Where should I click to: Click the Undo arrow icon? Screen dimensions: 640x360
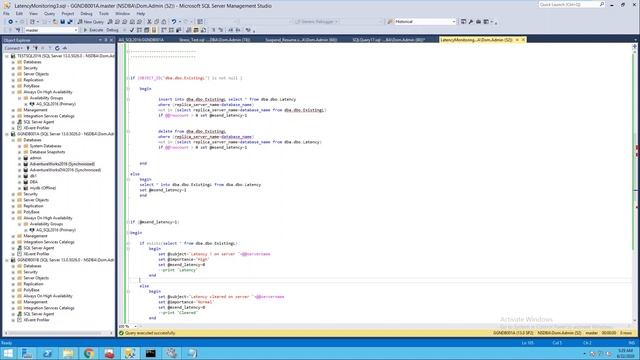174,22
